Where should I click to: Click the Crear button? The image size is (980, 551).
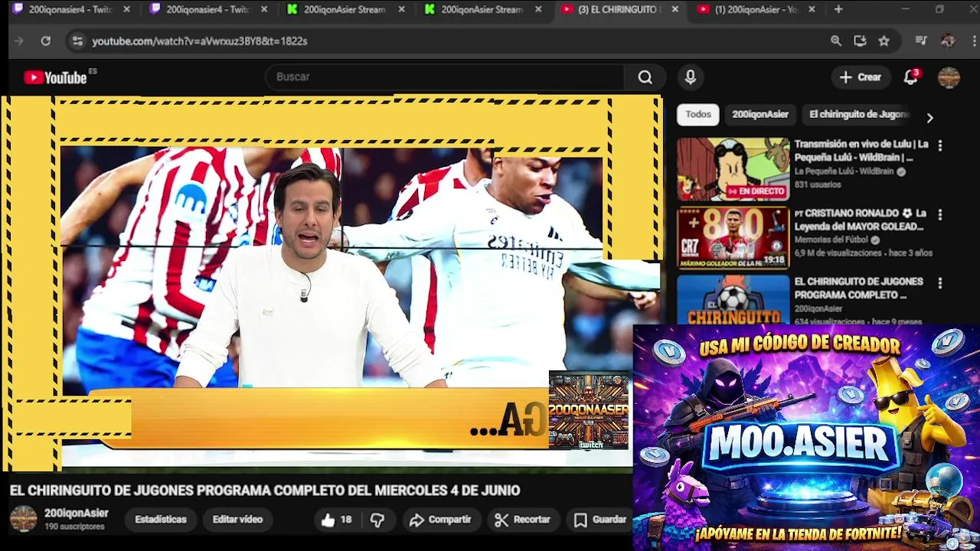click(x=861, y=77)
